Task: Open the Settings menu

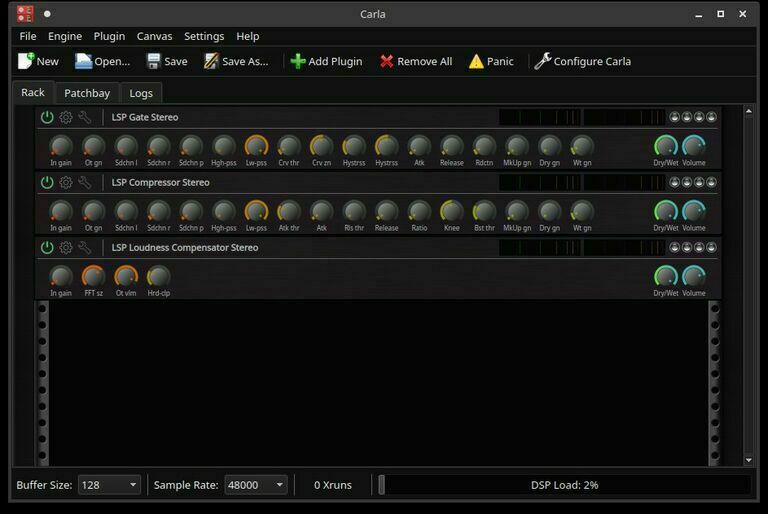Action: point(204,36)
